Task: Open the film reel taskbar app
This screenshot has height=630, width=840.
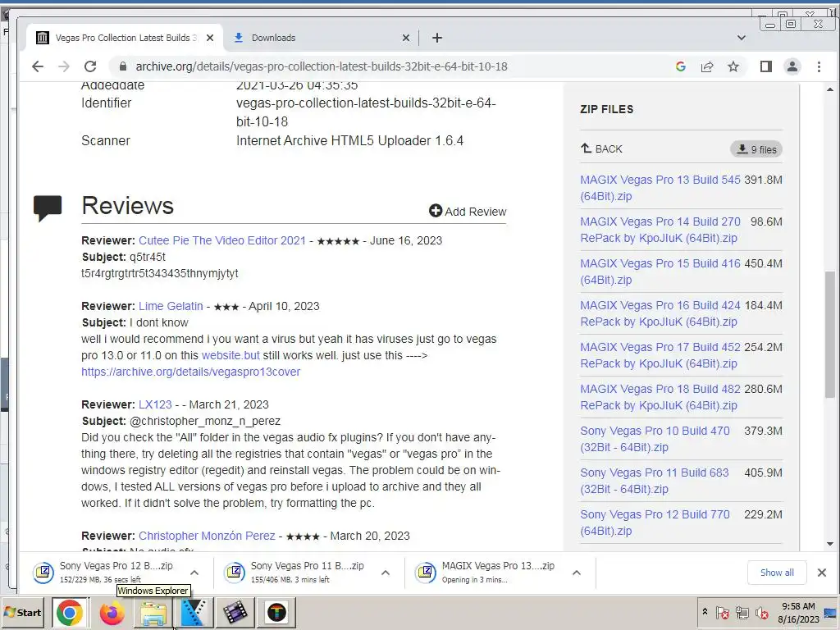Action: point(235,612)
